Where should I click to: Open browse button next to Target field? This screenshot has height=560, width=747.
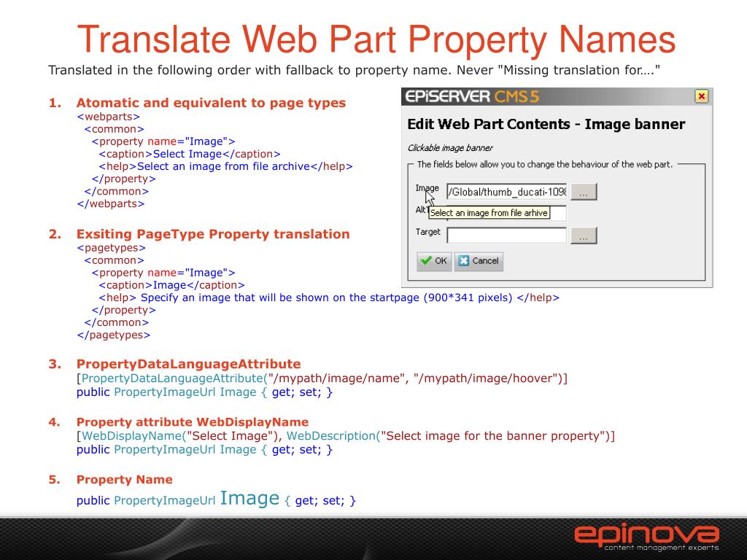[584, 236]
